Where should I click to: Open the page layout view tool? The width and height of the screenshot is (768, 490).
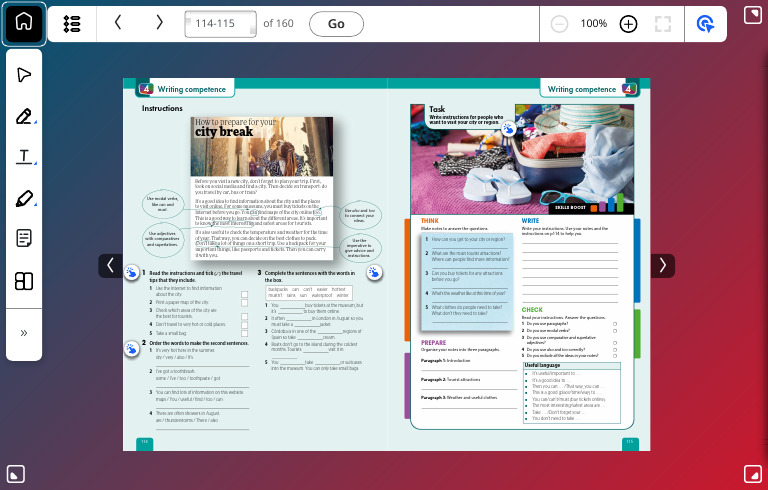pyautogui.click(x=24, y=281)
